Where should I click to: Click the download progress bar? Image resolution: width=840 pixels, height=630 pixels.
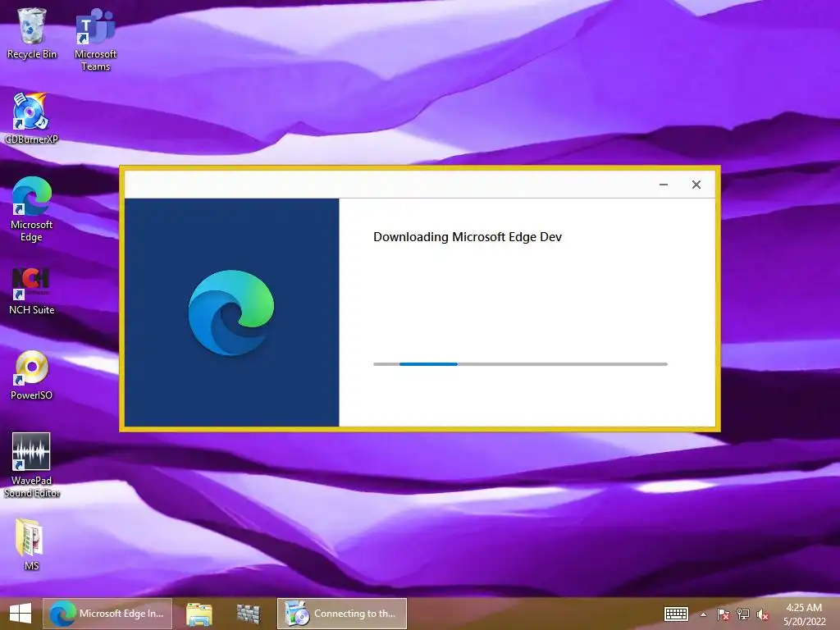click(x=520, y=364)
